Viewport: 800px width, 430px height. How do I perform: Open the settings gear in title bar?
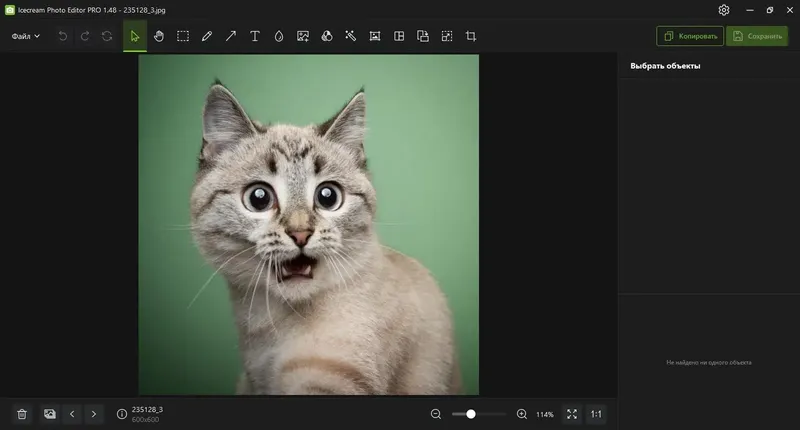click(x=724, y=10)
